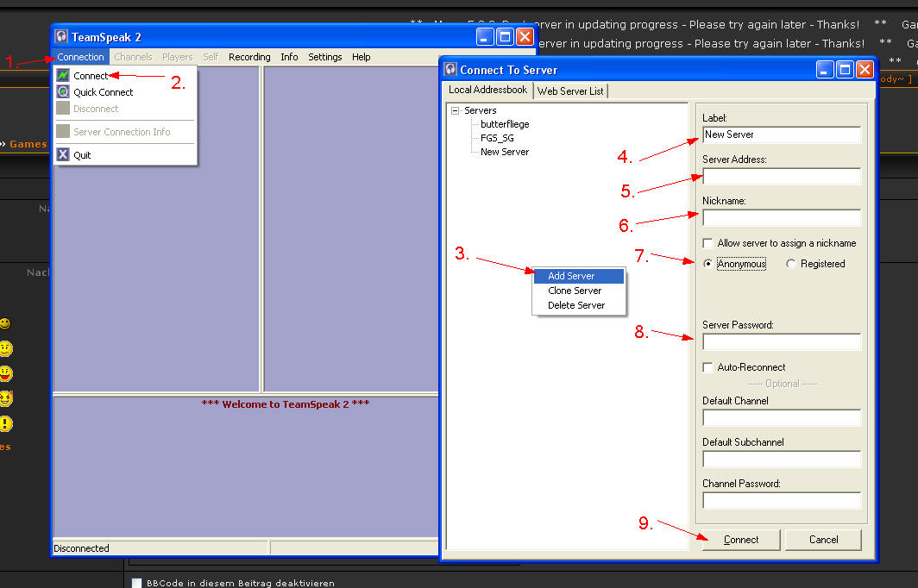Click Connect To Server title bar icon

[450, 70]
